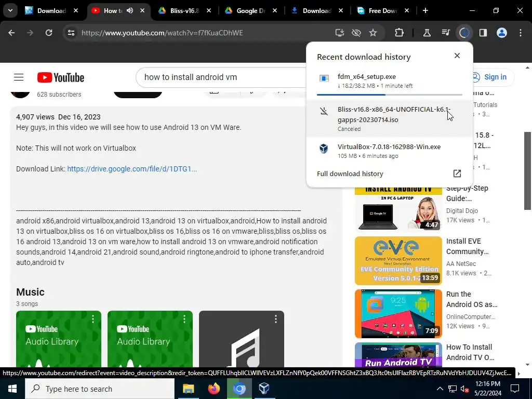Open the muted volume tray icon
The height and width of the screenshot is (399, 532).
pyautogui.click(x=464, y=389)
